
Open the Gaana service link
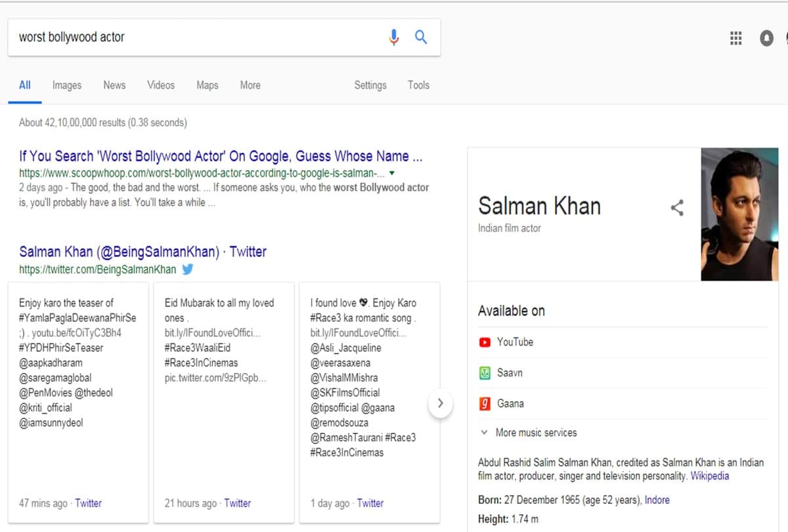click(510, 404)
